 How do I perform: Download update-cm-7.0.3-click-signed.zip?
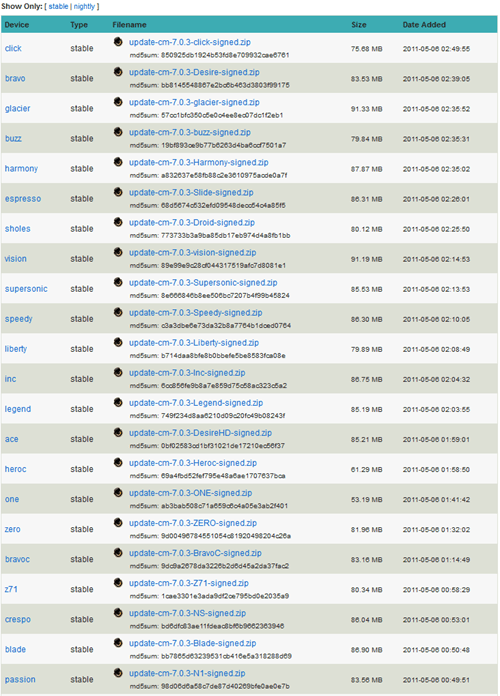click(190, 42)
